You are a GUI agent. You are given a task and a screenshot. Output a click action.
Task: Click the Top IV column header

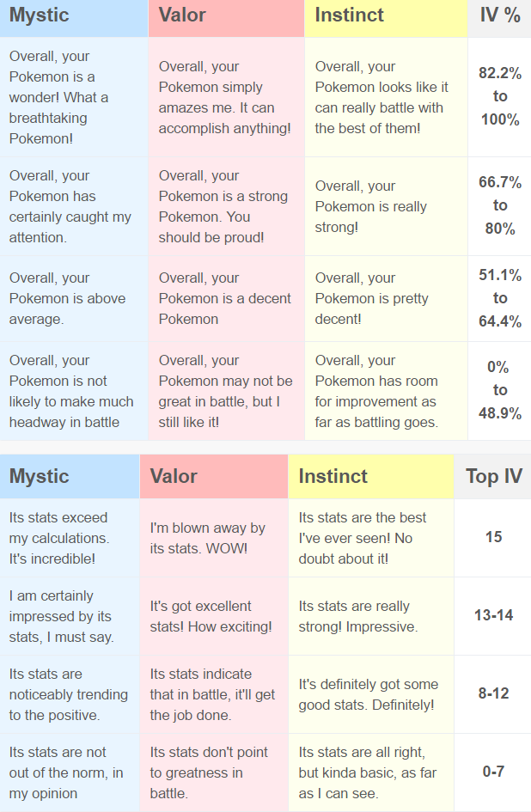492,476
